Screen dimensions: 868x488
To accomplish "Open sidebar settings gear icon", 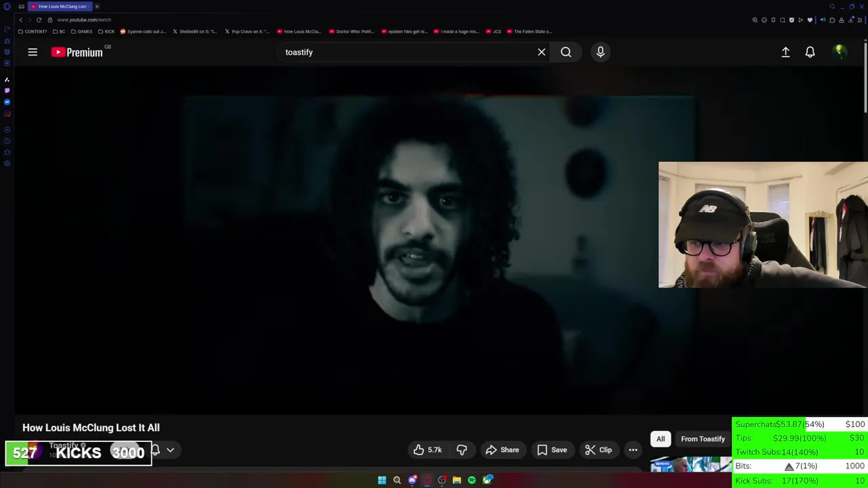I will (x=7, y=163).
